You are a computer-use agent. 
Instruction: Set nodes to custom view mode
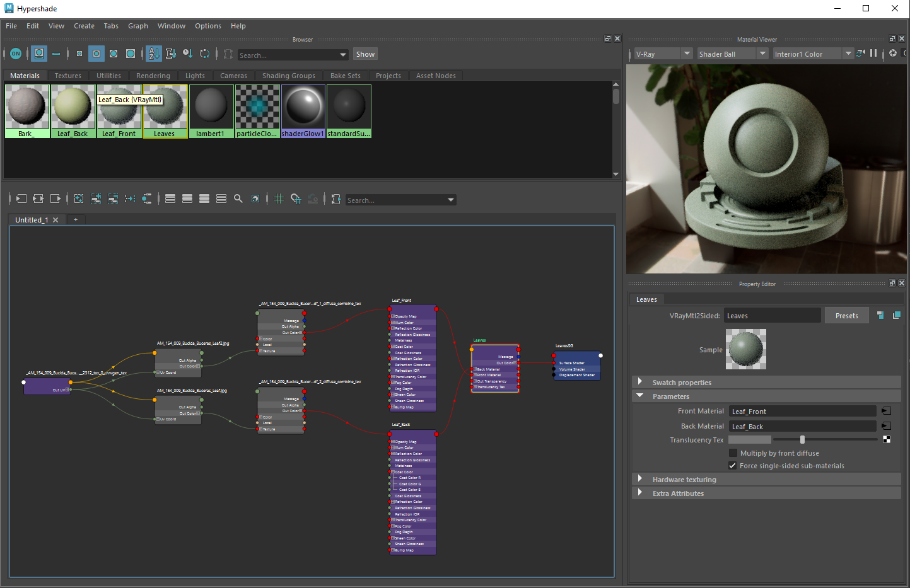(221, 199)
